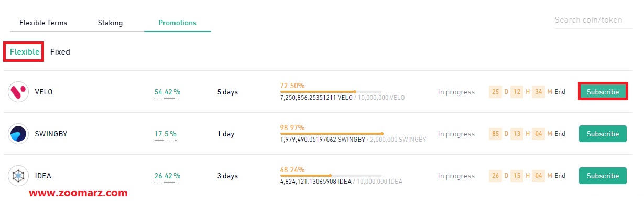
Task: Click the IDEA coin logo icon
Action: pyautogui.click(x=18, y=176)
